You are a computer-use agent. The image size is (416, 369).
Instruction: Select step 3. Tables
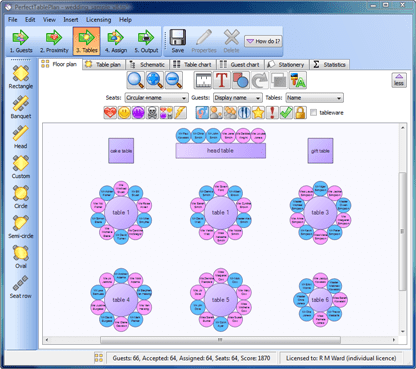[86, 42]
